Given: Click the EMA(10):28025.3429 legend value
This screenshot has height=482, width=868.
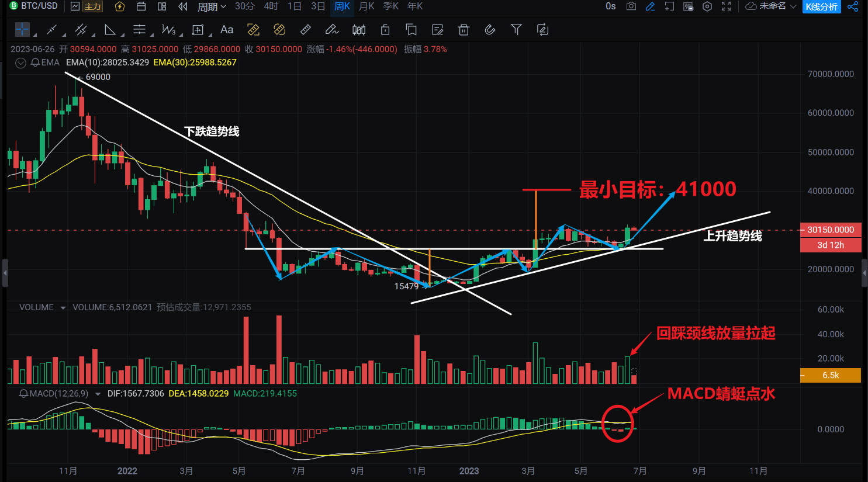Looking at the screenshot, I should click(x=108, y=63).
